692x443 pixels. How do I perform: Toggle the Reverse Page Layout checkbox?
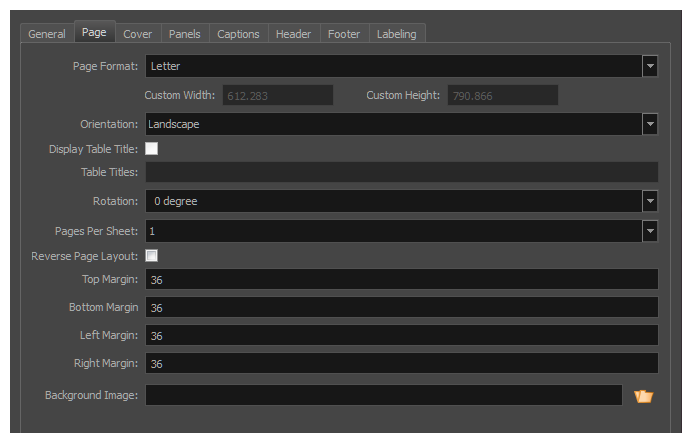tap(151, 255)
